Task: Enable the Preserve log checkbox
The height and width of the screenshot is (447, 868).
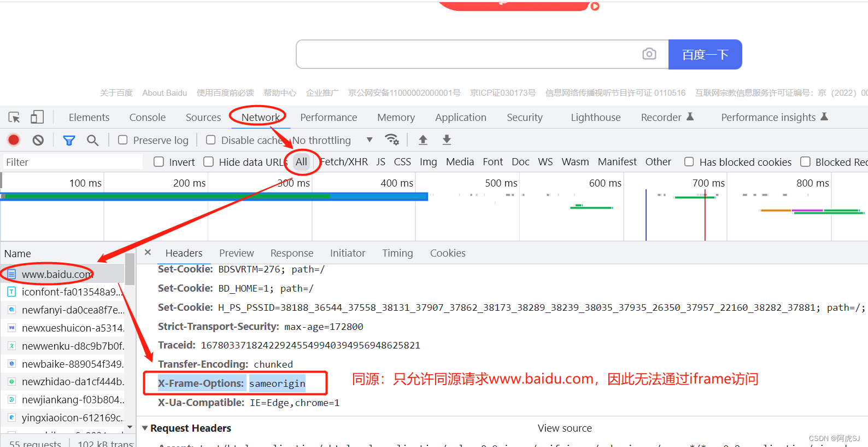Action: point(123,140)
